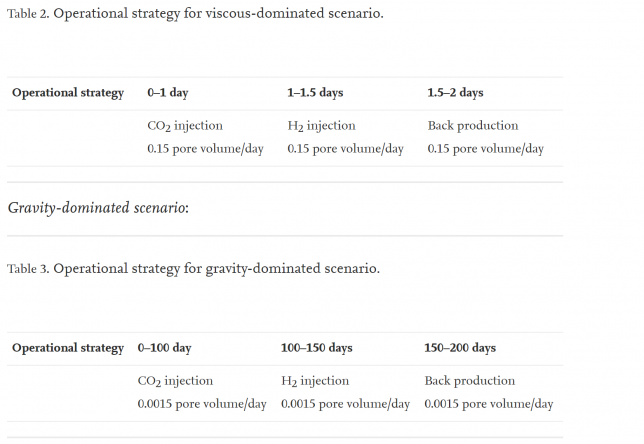Click "CO2 injection" cell in Table 2
This screenshot has width=644, height=444.
tap(185, 126)
